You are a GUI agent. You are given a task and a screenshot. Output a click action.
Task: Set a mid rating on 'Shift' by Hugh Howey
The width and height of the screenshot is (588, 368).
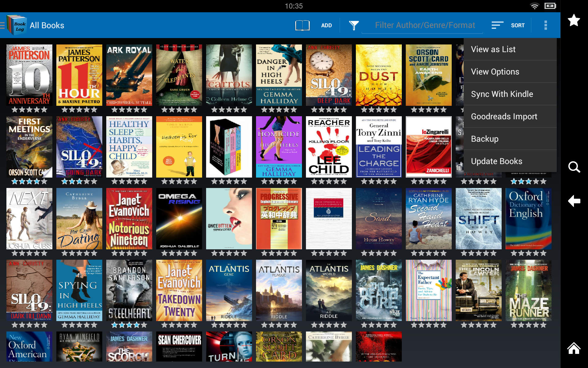click(479, 253)
